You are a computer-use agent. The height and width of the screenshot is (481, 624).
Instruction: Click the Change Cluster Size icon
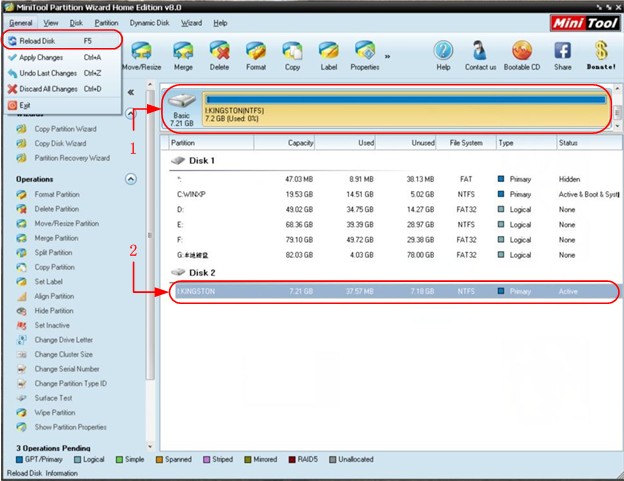(x=21, y=354)
